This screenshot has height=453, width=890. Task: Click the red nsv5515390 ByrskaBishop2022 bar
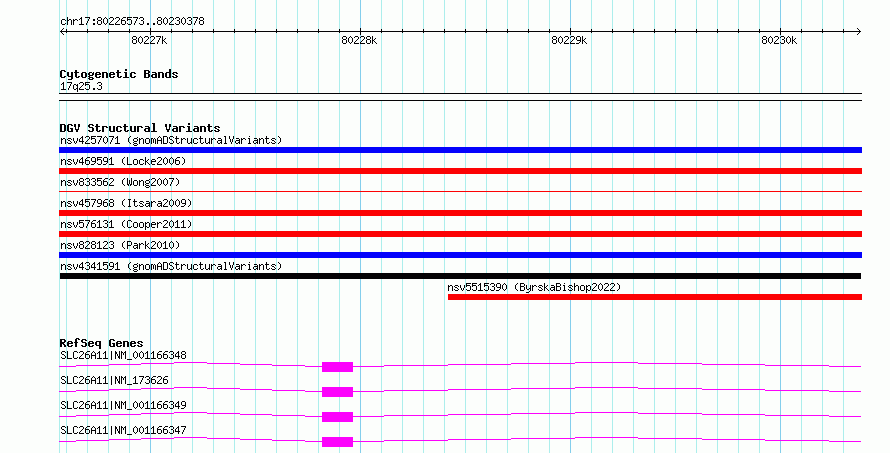click(x=654, y=297)
